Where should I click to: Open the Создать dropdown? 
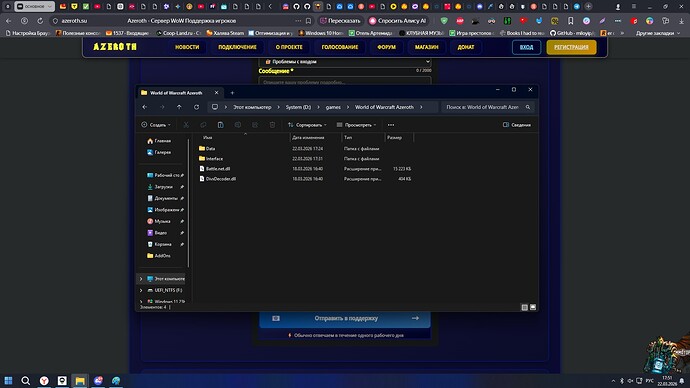pos(156,125)
